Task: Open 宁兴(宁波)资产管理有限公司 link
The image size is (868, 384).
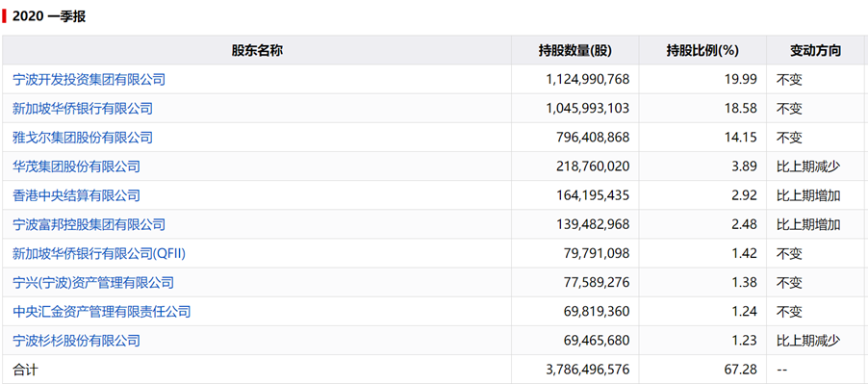Action: [x=93, y=283]
